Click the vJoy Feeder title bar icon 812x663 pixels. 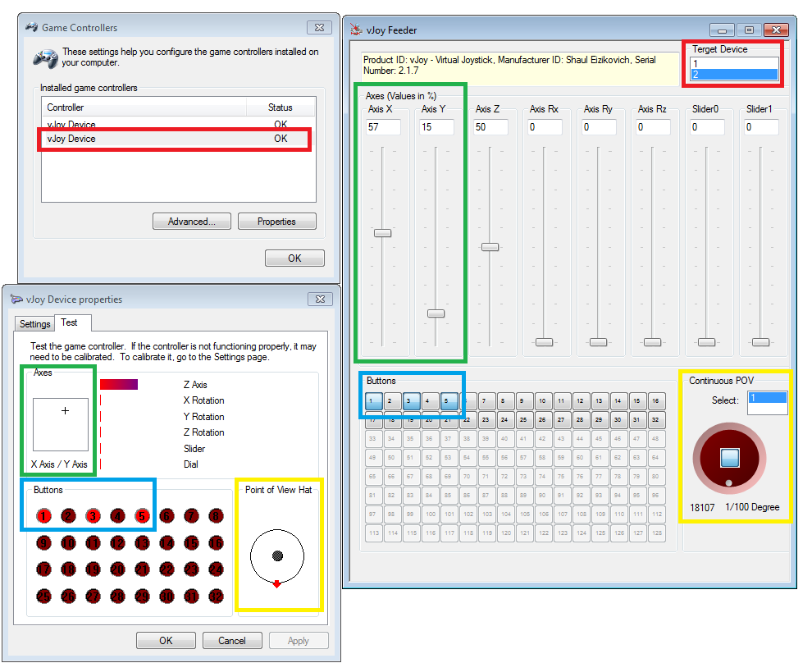tap(356, 30)
